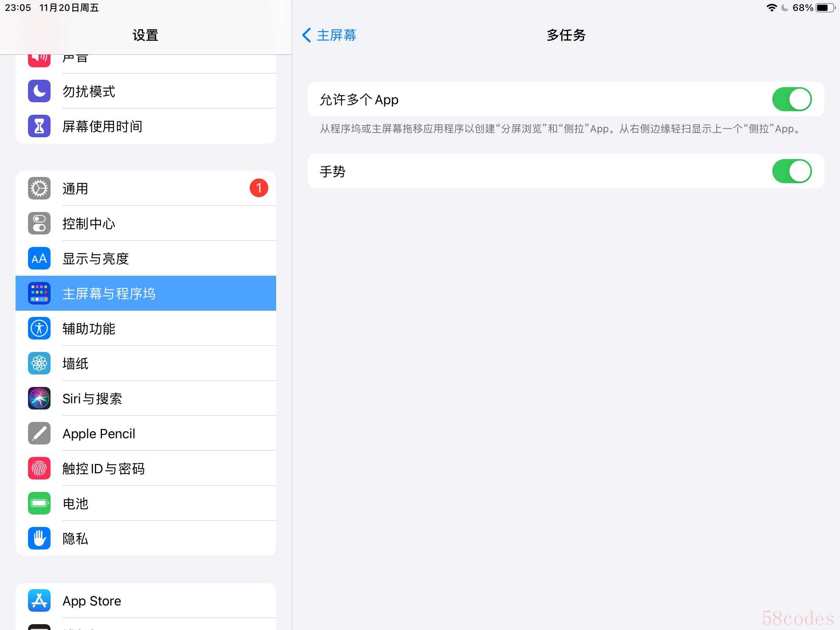The image size is (840, 630).
Task: Open 通用 settings
Action: [x=146, y=188]
